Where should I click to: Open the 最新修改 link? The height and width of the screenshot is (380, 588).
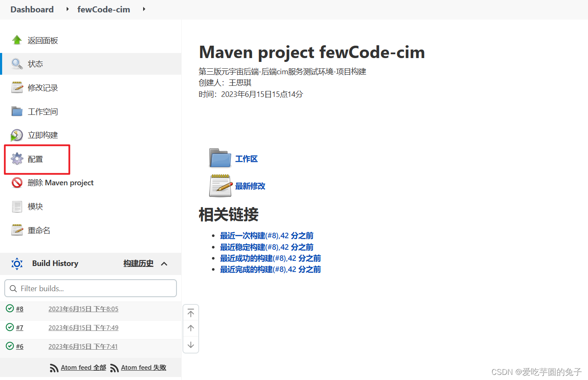[x=250, y=186]
